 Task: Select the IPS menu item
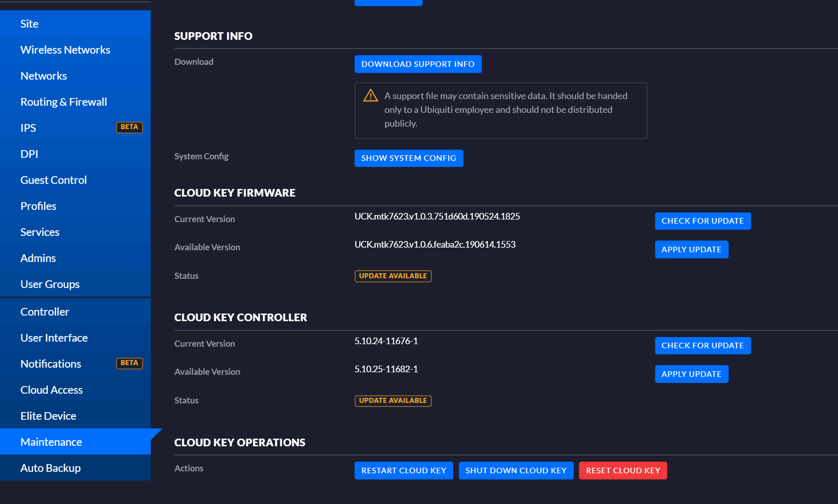pyautogui.click(x=28, y=128)
